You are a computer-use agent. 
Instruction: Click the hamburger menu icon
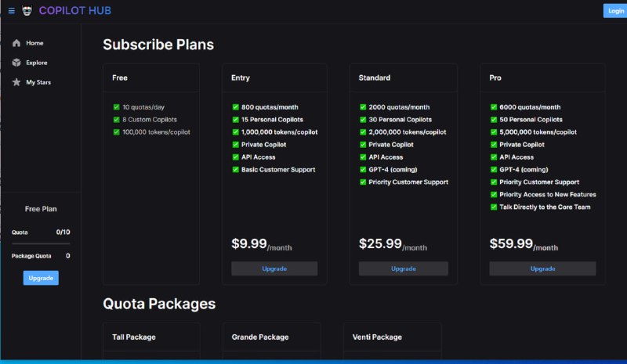click(11, 10)
